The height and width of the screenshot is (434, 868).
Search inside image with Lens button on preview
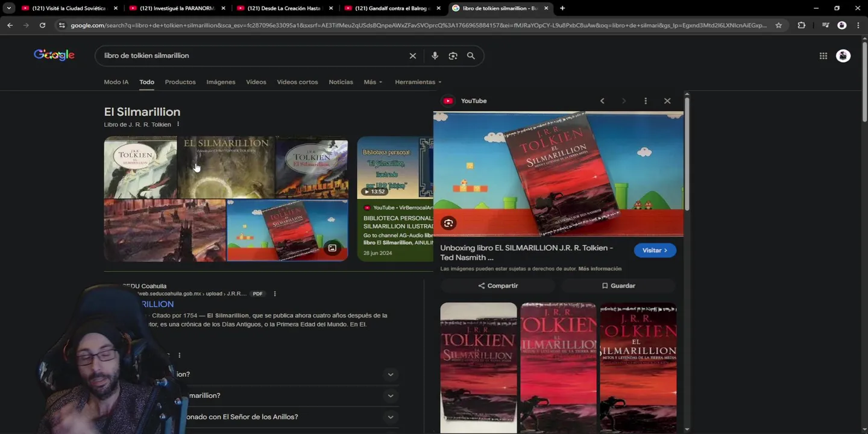[x=448, y=223]
